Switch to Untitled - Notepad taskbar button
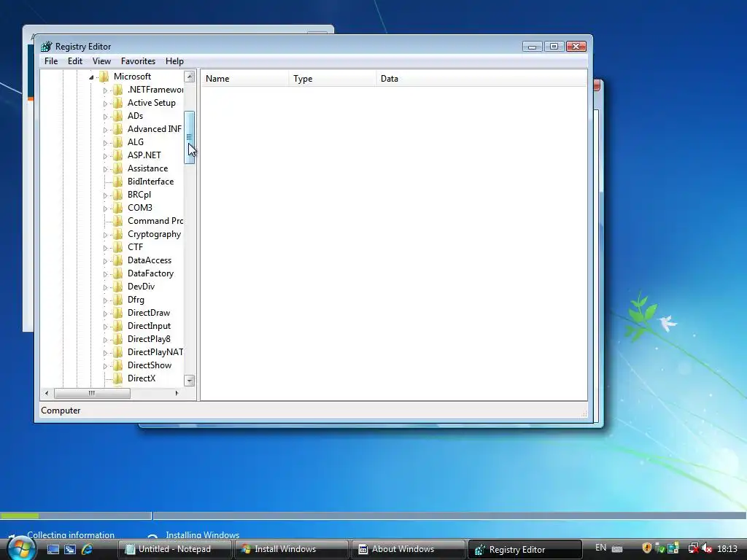 174,549
